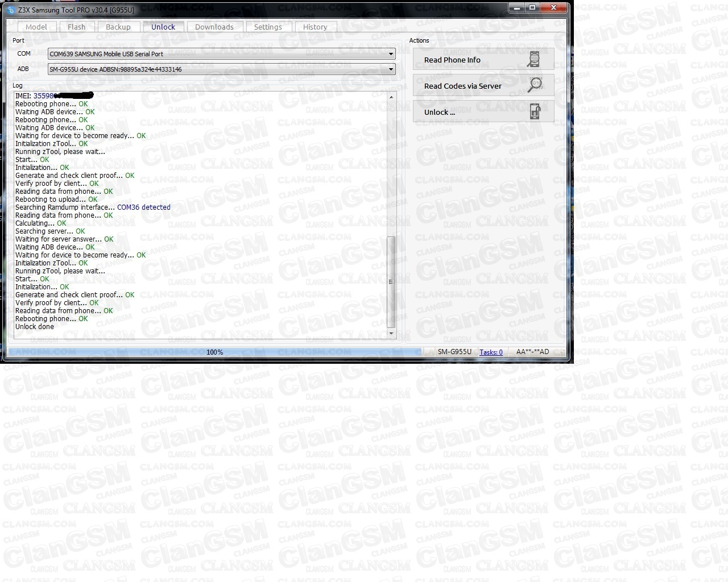Image resolution: width=728 pixels, height=582 pixels.
Task: Click the Unlock padlock phone icon
Action: pyautogui.click(x=535, y=111)
